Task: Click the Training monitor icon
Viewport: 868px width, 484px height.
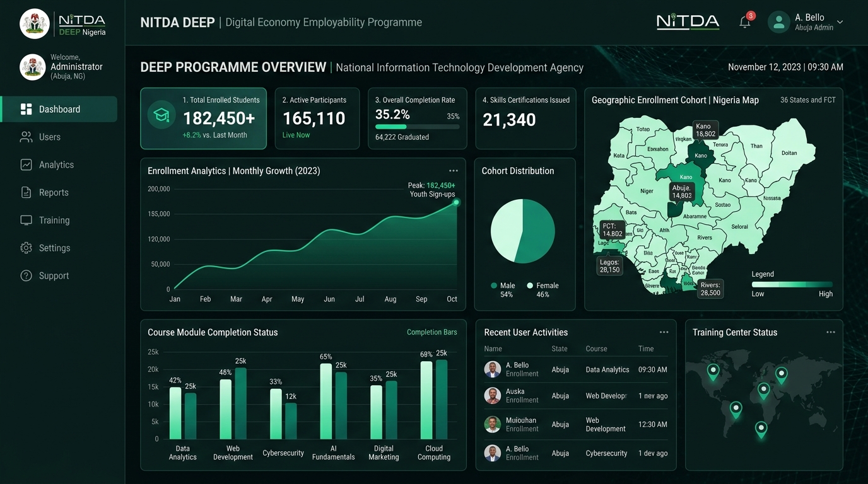Action: point(26,220)
